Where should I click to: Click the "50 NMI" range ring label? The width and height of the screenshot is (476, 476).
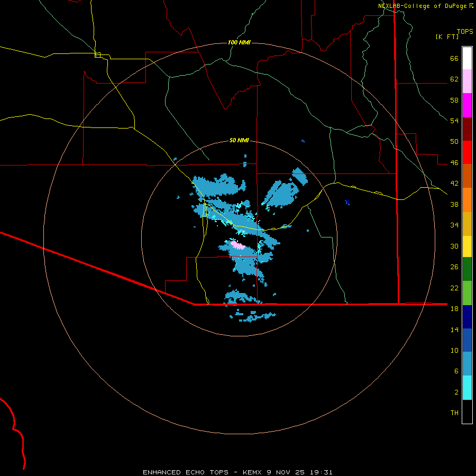[x=239, y=140]
